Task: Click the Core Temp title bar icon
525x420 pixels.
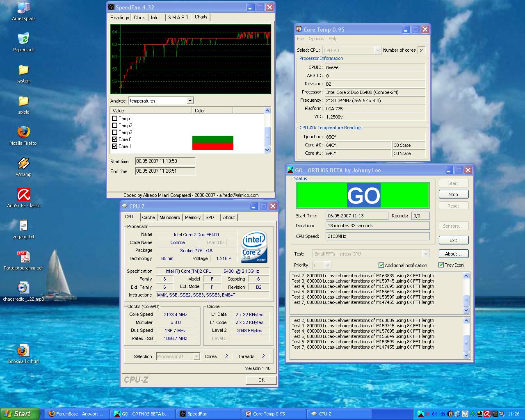Action: pos(299,30)
